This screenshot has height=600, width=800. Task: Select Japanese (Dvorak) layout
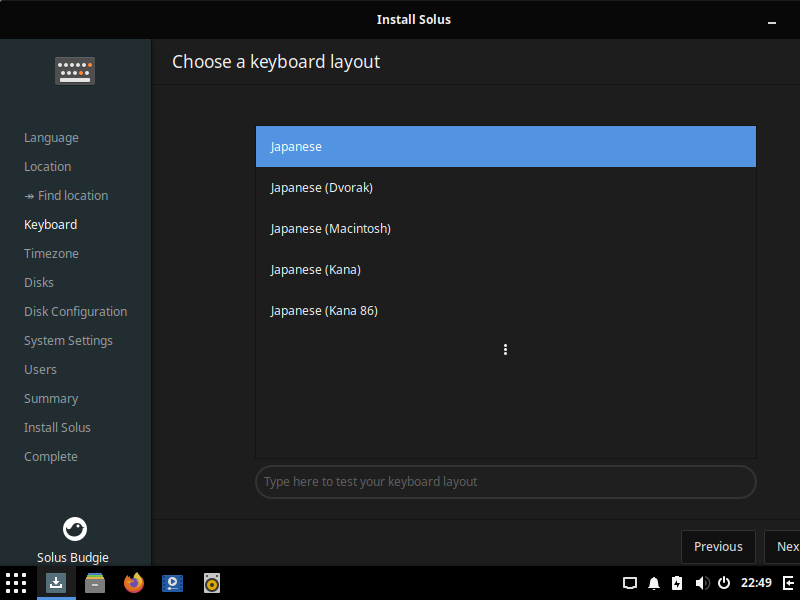point(506,188)
